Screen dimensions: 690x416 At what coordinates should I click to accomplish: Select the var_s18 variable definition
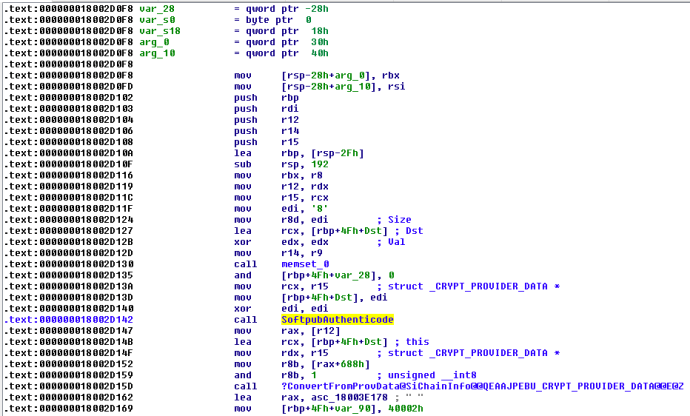pyautogui.click(x=158, y=29)
